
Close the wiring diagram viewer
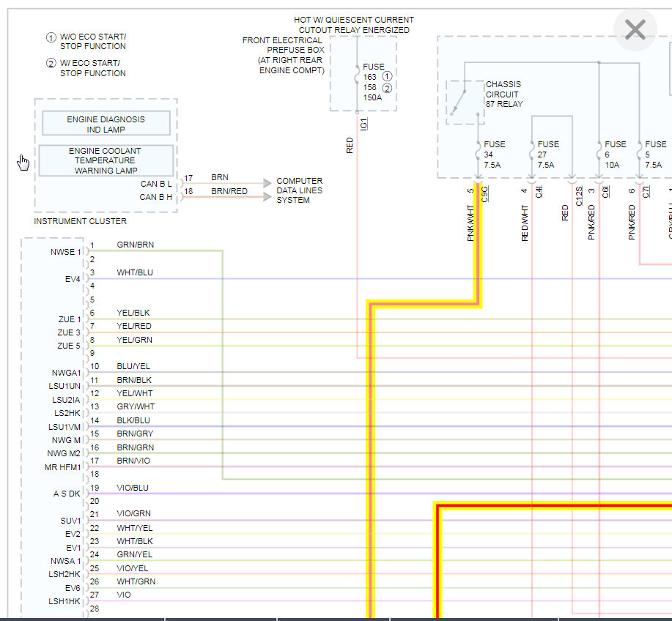[x=635, y=29]
